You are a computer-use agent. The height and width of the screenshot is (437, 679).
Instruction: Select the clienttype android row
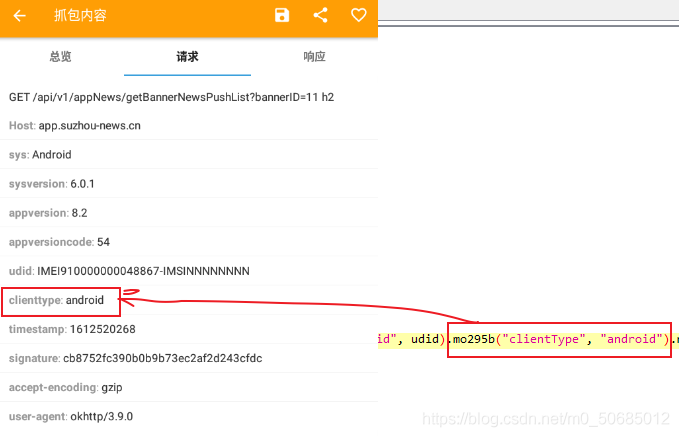189,300
